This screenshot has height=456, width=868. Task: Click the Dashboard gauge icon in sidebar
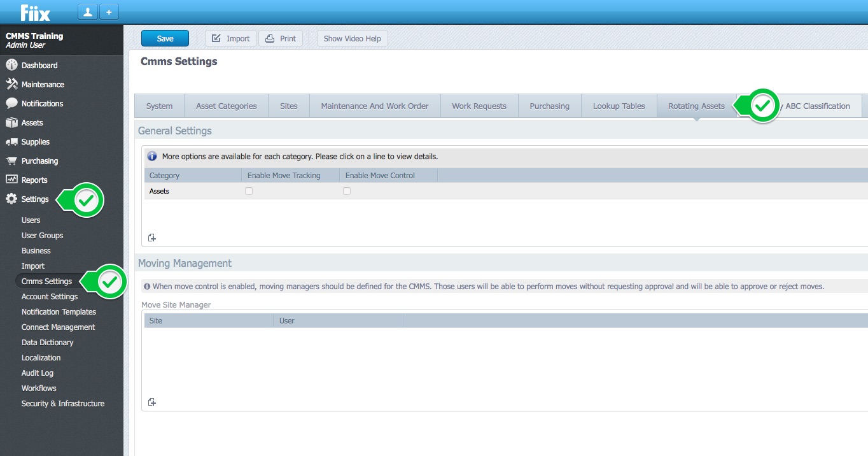tap(11, 65)
